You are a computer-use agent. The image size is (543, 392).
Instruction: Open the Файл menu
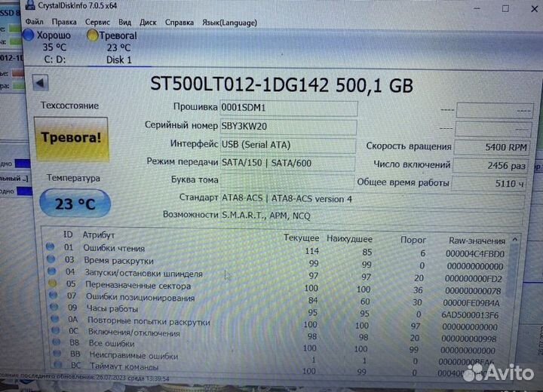pyautogui.click(x=34, y=22)
